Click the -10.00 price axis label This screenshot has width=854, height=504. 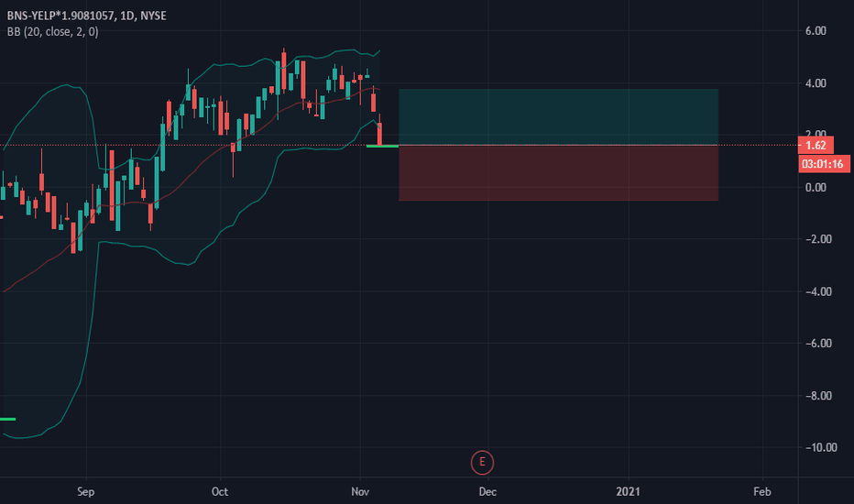(821, 447)
